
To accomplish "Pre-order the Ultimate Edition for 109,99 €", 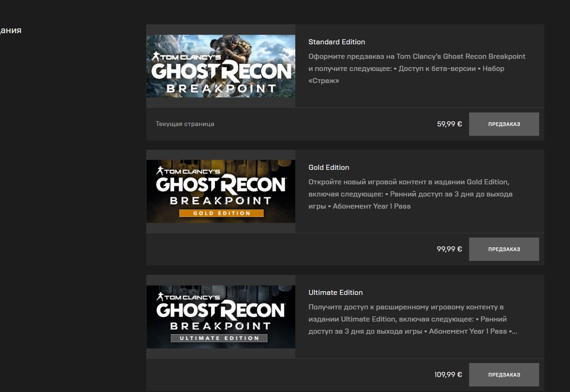I will point(504,375).
